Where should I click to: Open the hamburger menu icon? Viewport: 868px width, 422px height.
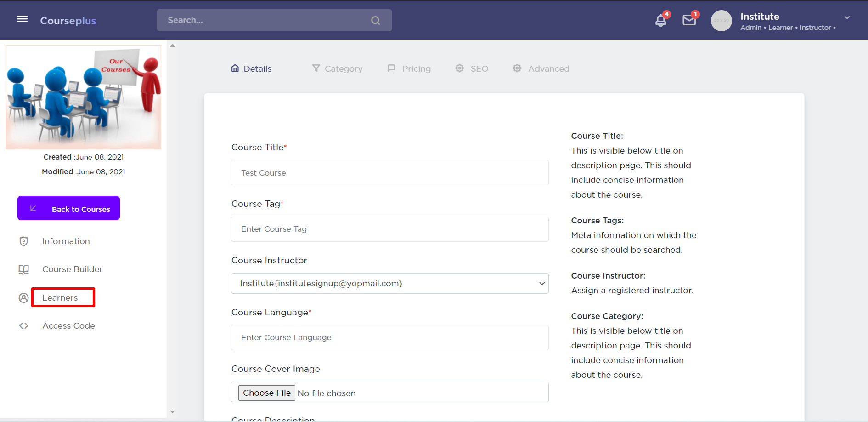[x=22, y=19]
